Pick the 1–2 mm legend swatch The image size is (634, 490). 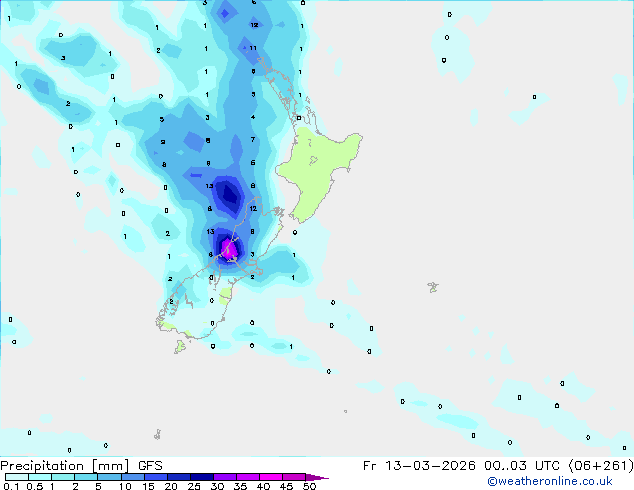click(x=63, y=477)
